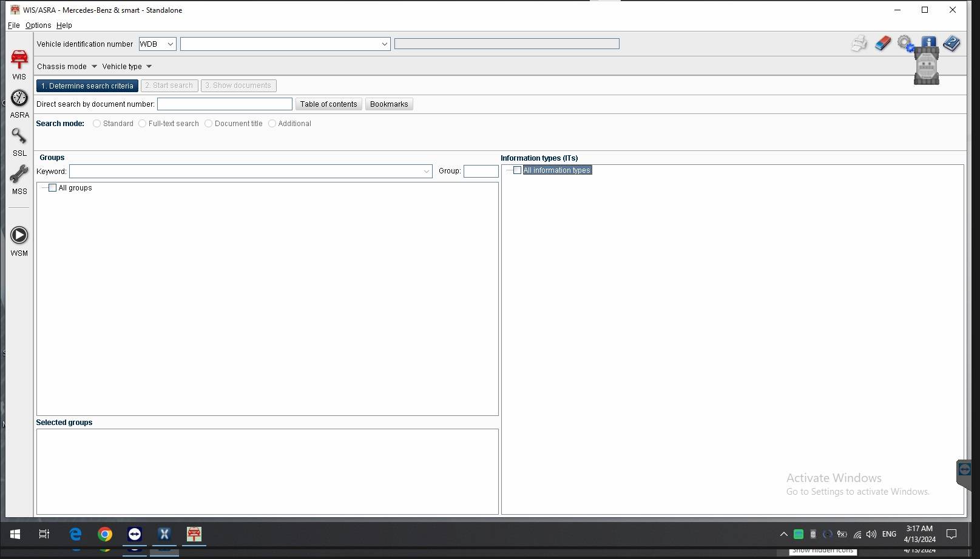Open Task View on the taskbar
980x559 pixels.
click(44, 534)
